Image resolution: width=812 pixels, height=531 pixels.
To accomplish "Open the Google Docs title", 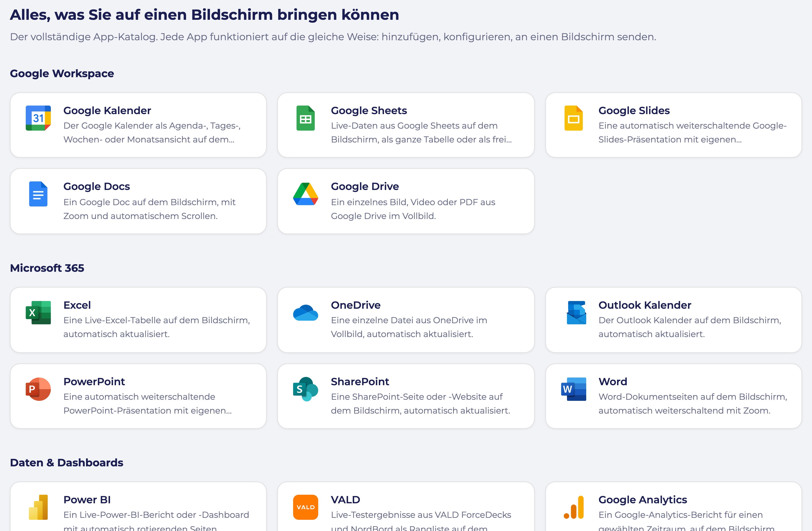I will click(97, 186).
